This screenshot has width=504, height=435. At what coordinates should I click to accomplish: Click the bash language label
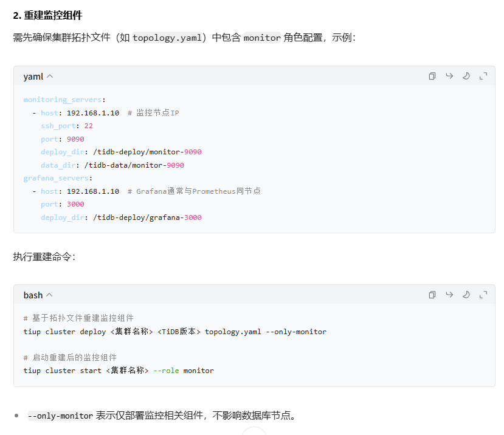[32, 295]
